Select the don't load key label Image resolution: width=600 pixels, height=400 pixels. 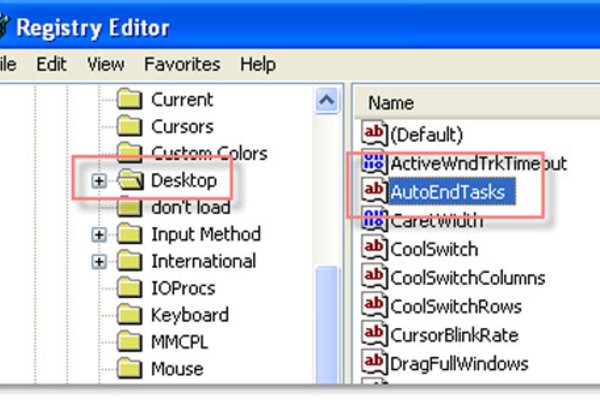(x=191, y=208)
